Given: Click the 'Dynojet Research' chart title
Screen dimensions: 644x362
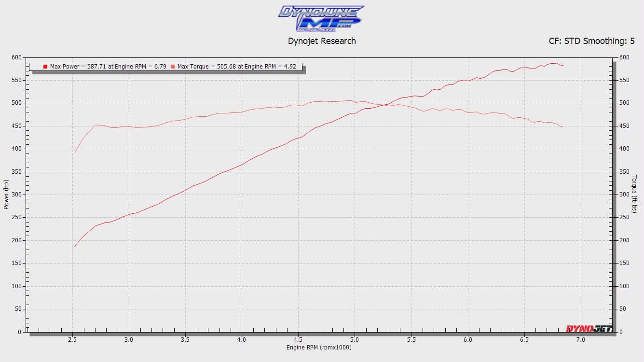Looking at the screenshot, I should (322, 41).
